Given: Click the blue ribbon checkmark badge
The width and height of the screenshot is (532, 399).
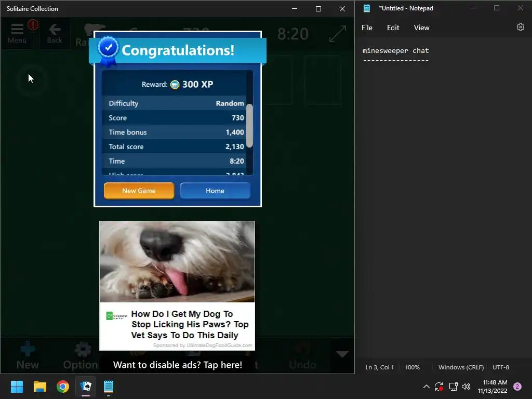Looking at the screenshot, I should (108, 50).
